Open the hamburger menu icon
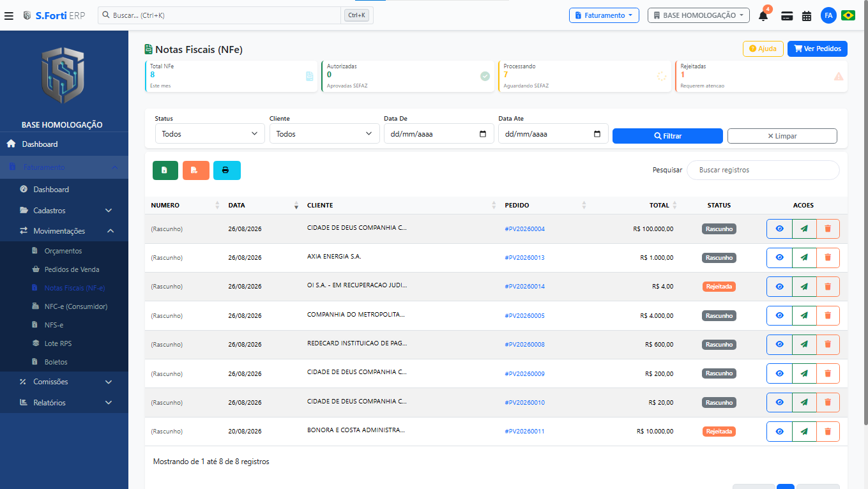This screenshot has width=868, height=489. 8,15
